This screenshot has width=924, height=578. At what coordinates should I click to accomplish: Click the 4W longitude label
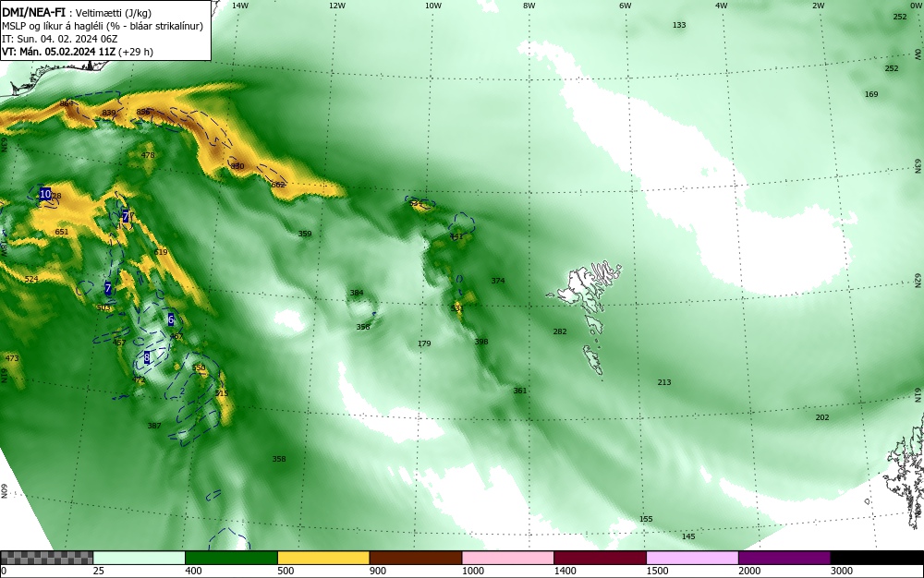(x=722, y=6)
